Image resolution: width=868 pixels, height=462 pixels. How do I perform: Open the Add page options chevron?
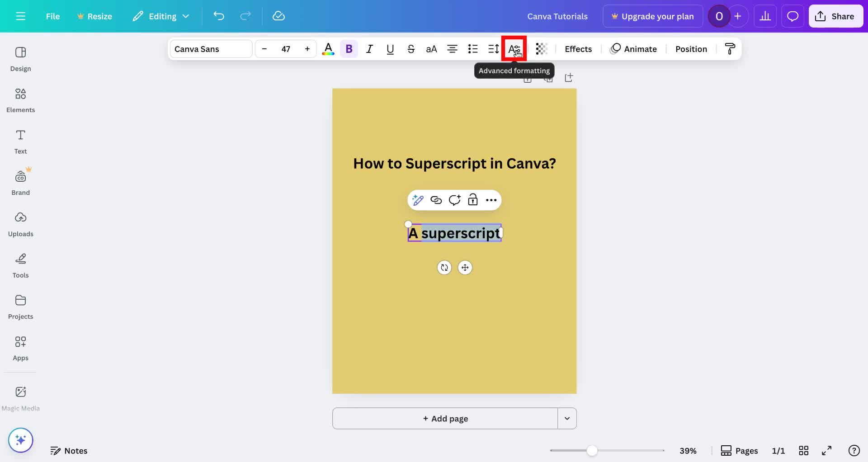click(x=567, y=419)
